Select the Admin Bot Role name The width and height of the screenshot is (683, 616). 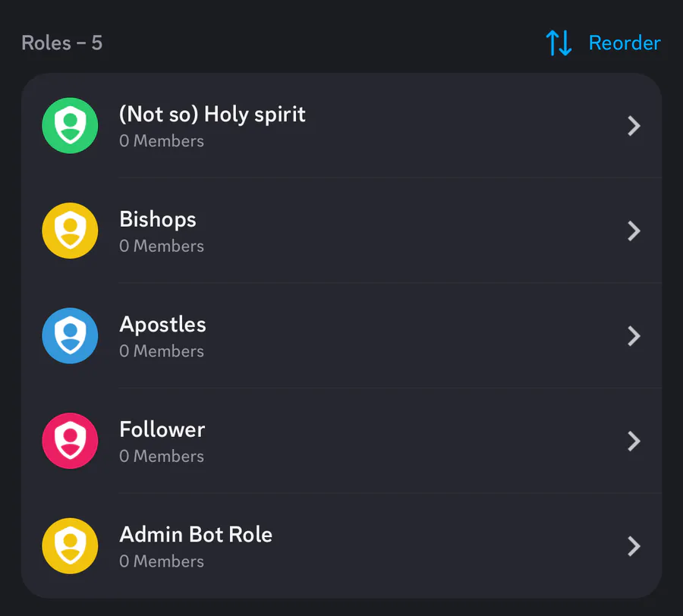[196, 535]
